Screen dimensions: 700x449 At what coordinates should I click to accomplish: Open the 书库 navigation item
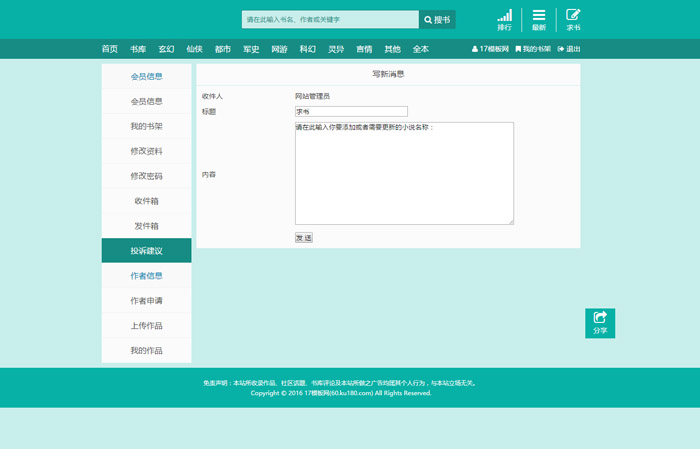click(x=138, y=49)
